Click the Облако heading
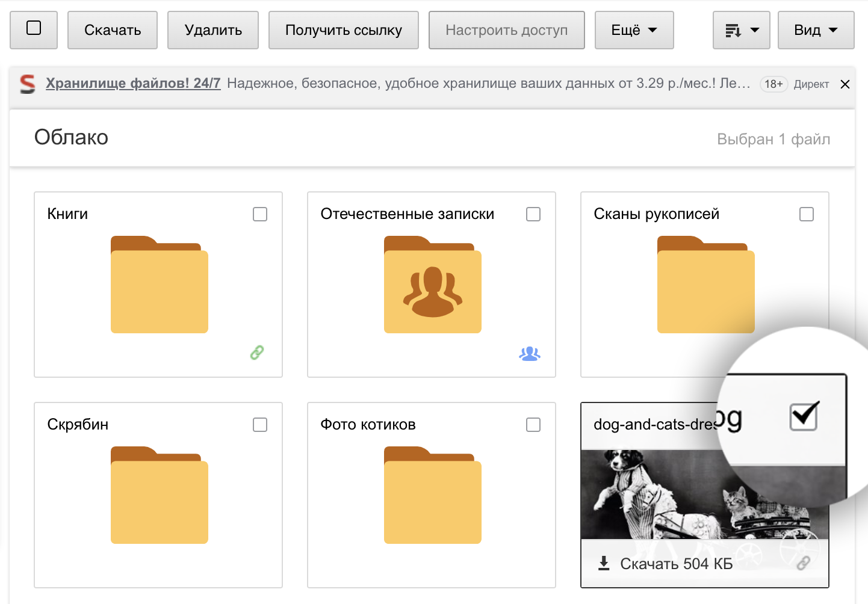This screenshot has height=604, width=868. coord(71,137)
